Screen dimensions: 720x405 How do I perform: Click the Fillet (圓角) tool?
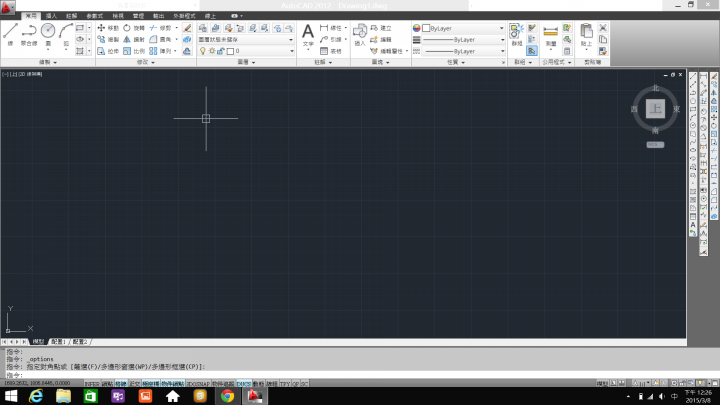[x=160, y=39]
